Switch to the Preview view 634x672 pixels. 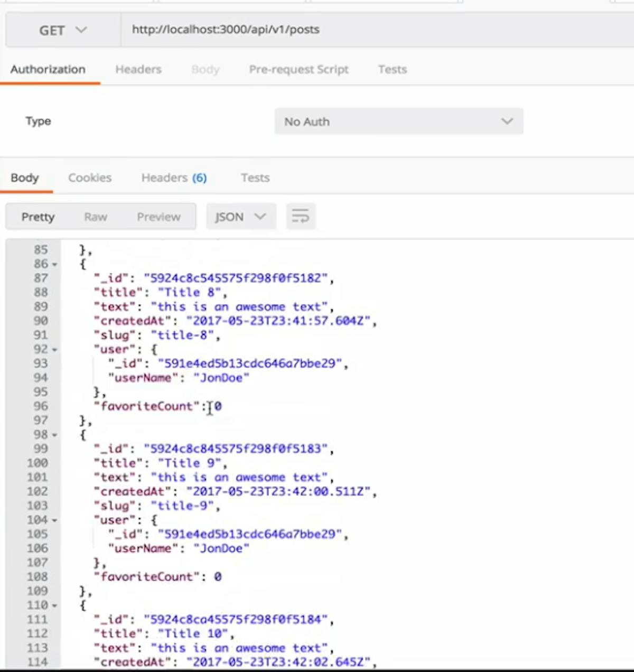tap(159, 217)
